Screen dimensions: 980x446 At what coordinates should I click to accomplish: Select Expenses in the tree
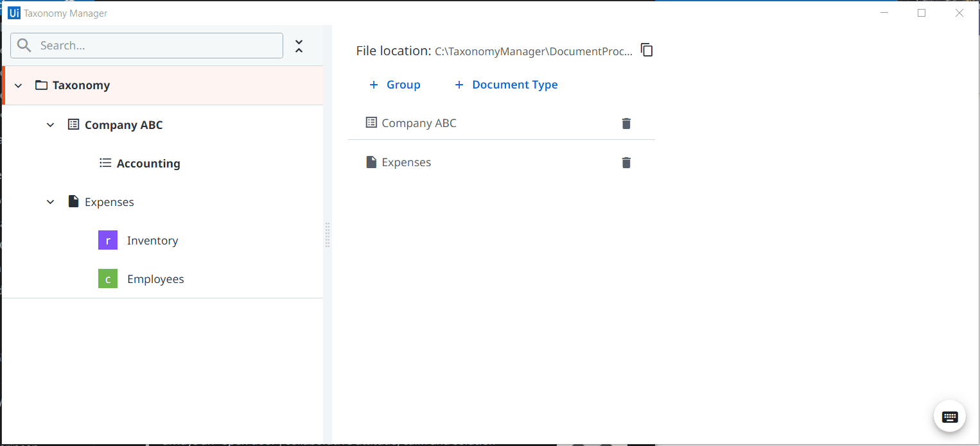[x=109, y=202]
